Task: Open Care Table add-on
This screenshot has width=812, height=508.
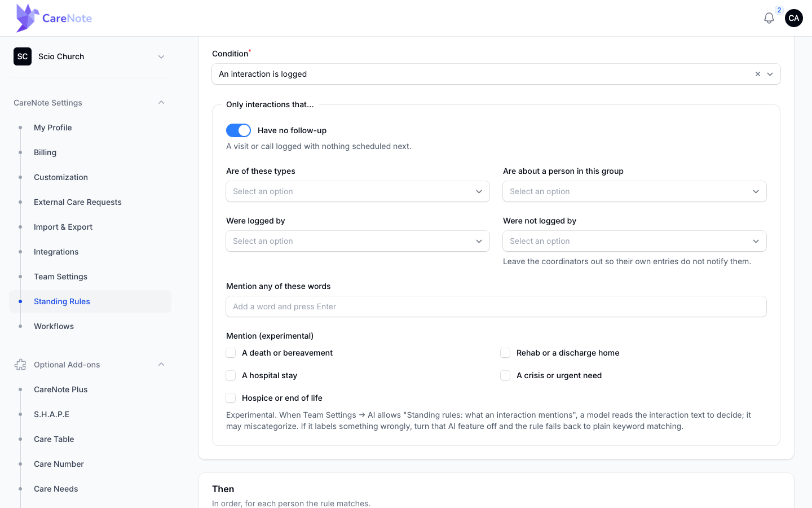Action: pos(90,439)
